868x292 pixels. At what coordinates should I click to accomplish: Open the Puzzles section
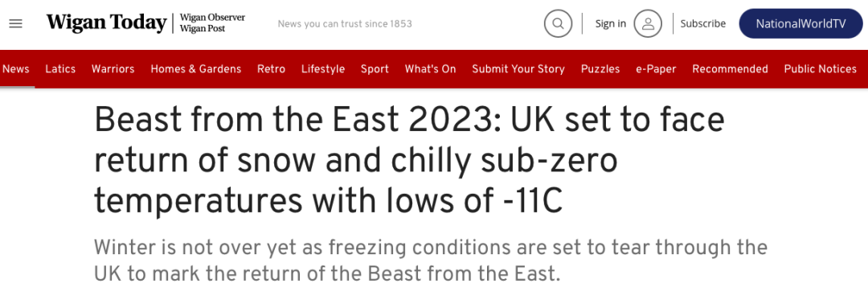coord(600,69)
